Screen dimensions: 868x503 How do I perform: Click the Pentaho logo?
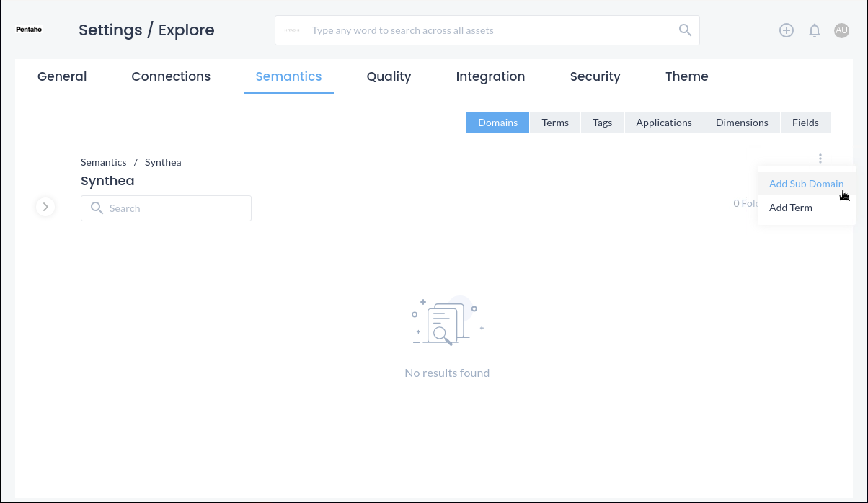29,30
